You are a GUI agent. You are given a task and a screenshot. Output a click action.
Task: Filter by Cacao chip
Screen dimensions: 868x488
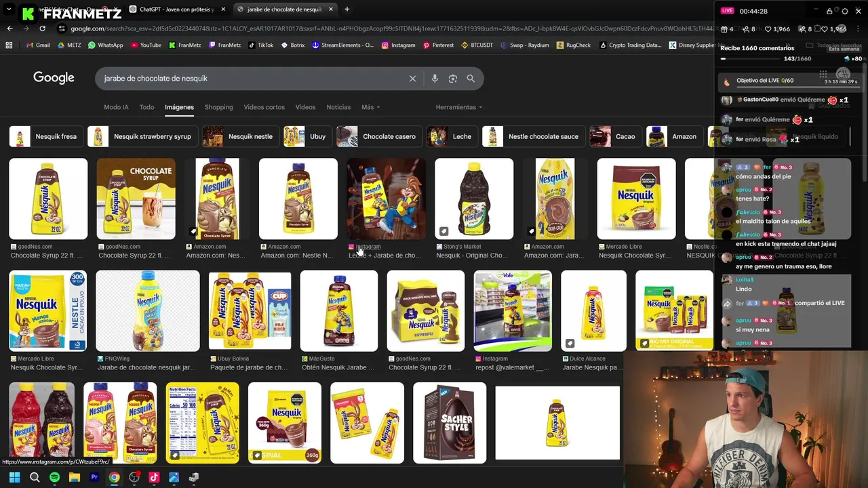tap(615, 136)
